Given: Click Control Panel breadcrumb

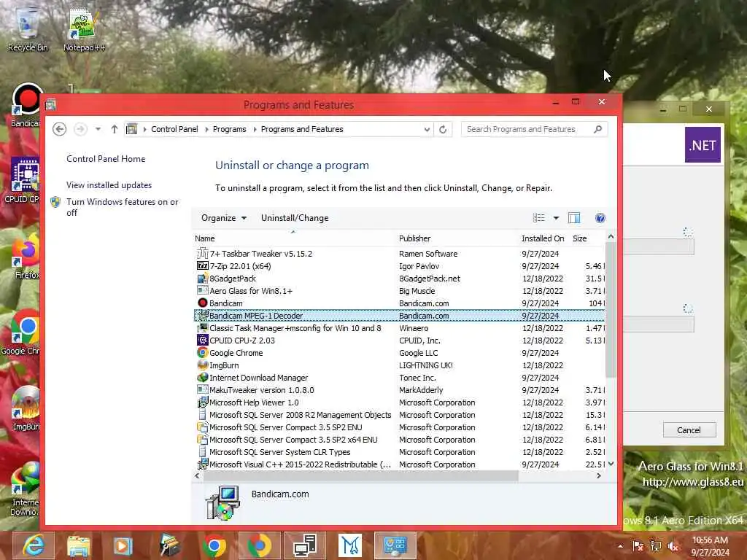Looking at the screenshot, I should (174, 129).
